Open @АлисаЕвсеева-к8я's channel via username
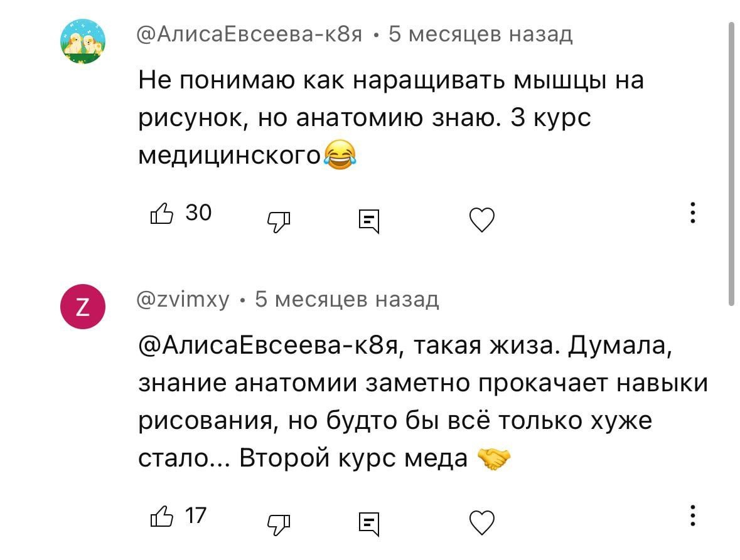Screen dimensions: 740x560 [x=248, y=36]
